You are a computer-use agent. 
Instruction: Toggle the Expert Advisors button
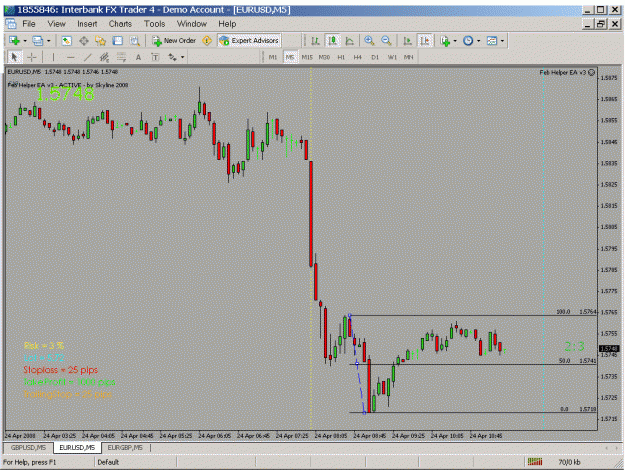249,41
